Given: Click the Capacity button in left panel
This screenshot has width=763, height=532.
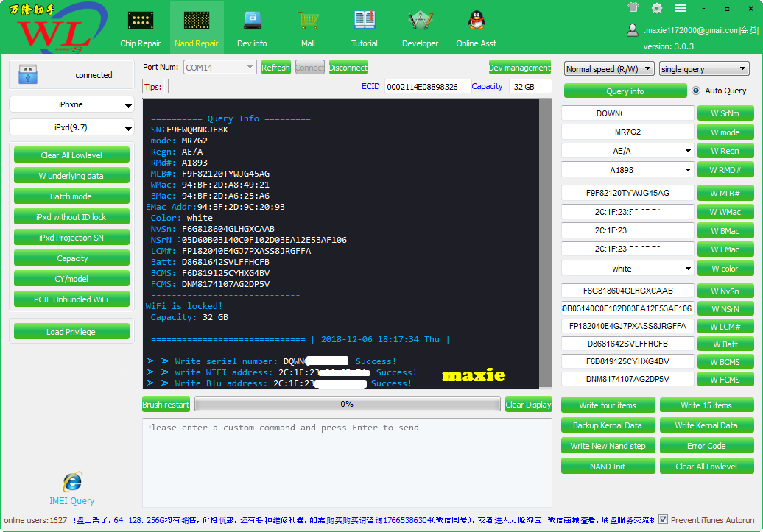Looking at the screenshot, I should click(71, 258).
